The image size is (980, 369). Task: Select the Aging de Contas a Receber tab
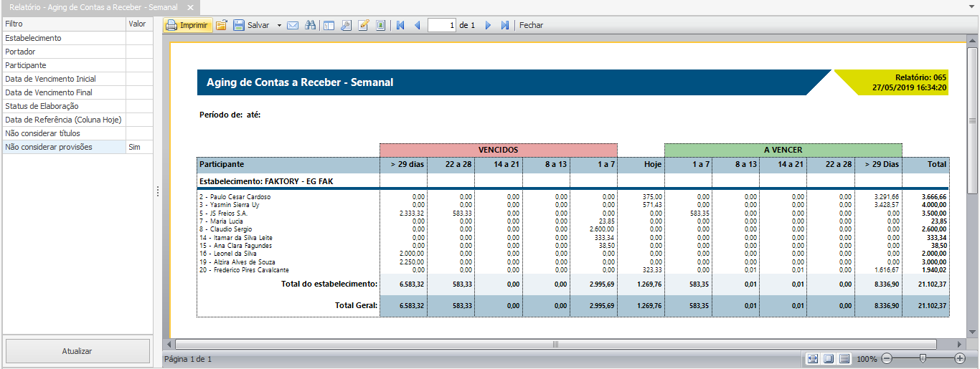(93, 6)
